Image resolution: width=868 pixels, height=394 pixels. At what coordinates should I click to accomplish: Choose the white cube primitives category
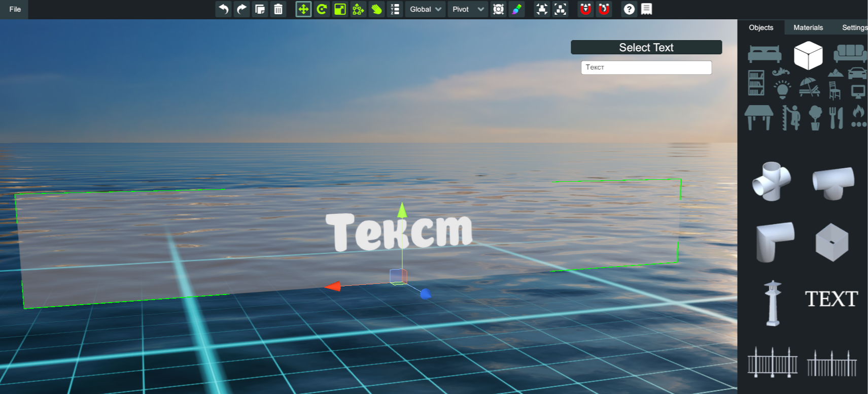click(808, 55)
